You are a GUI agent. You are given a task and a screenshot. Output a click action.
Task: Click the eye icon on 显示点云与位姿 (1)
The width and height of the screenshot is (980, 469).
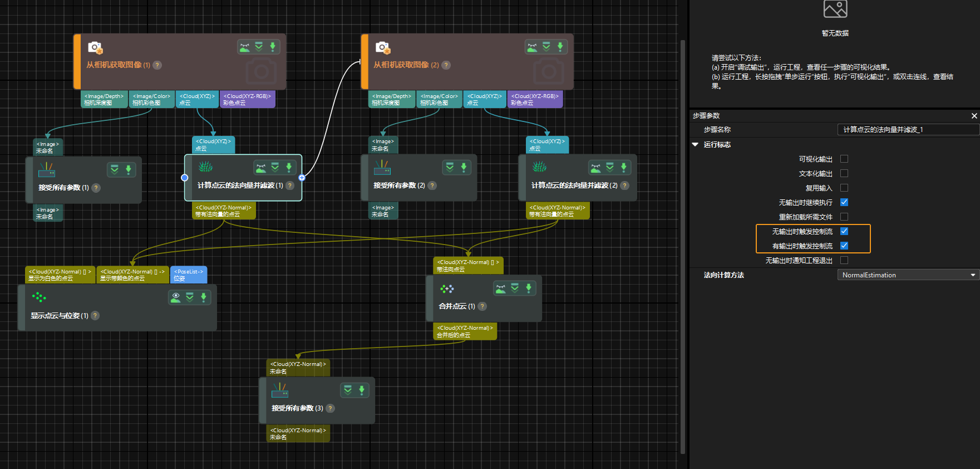[176, 297]
